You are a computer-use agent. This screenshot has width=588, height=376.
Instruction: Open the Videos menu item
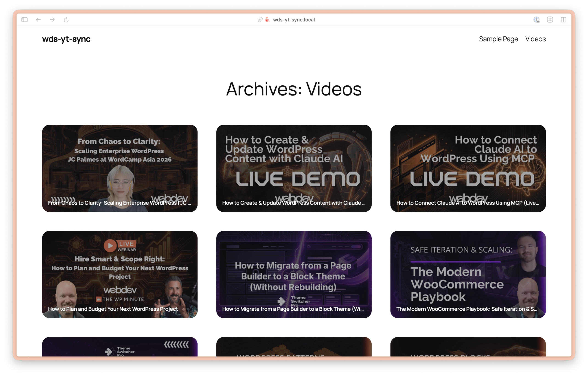[x=535, y=39]
